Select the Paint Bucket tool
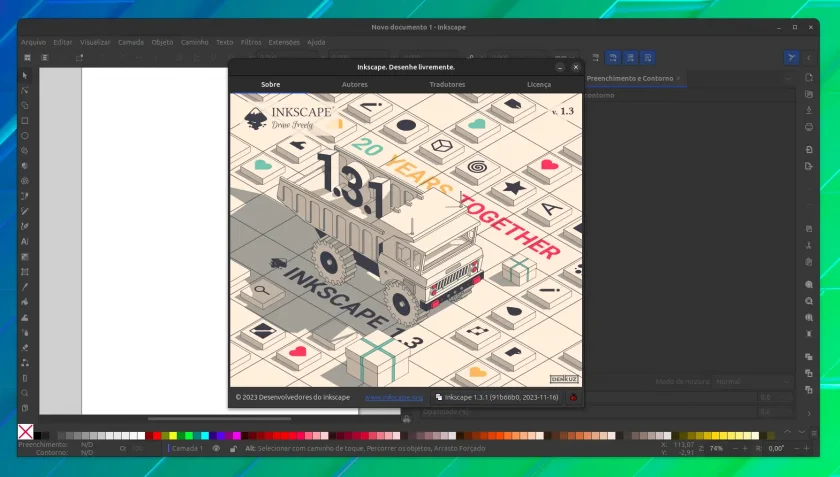The width and height of the screenshot is (840, 477). coord(25,302)
